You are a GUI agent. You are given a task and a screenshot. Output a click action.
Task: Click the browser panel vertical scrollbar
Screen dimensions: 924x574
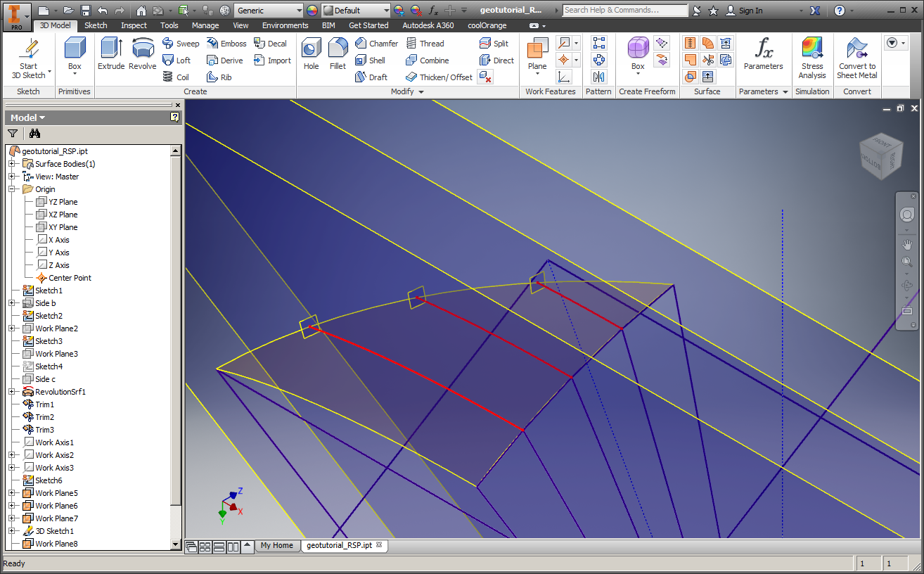coord(176,331)
